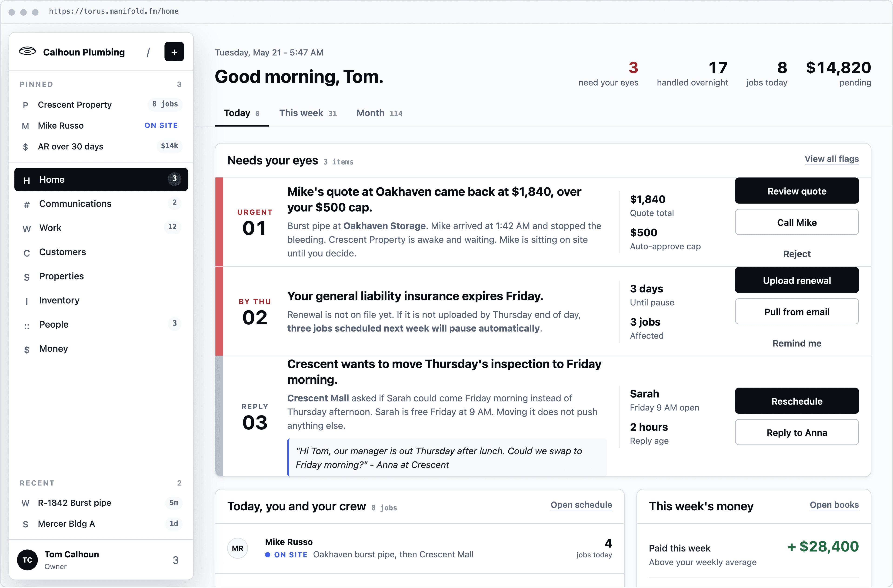Screen dimensions: 893x588
Task: Click the dollar icon next to Money
Action: (27, 350)
